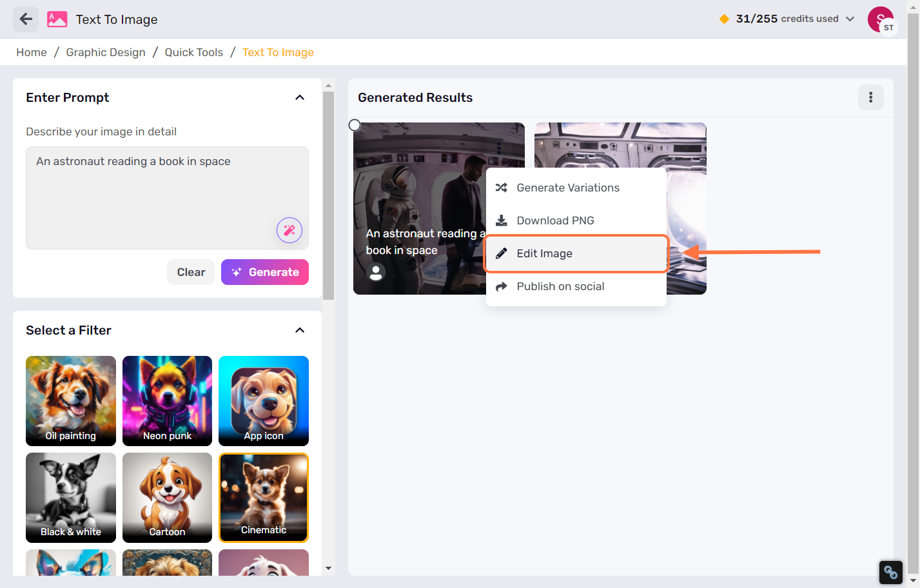Open the three-dot Generated Results options
920x588 pixels.
870,97
